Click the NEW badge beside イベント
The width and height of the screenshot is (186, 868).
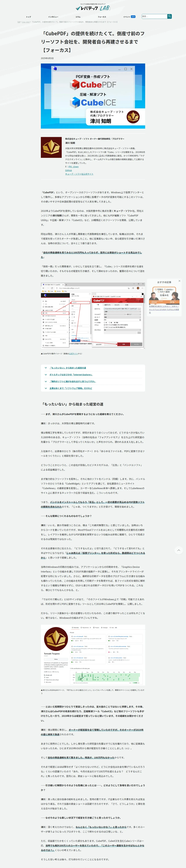point(133,16)
